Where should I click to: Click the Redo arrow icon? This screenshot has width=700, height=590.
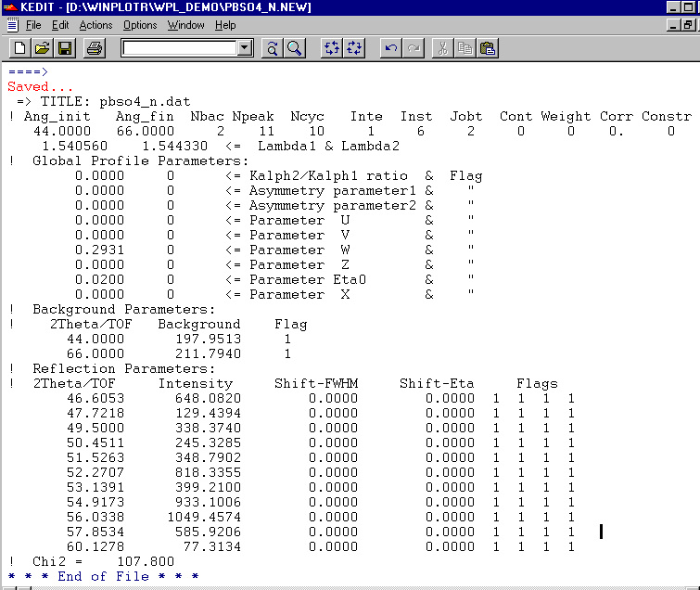(x=414, y=48)
